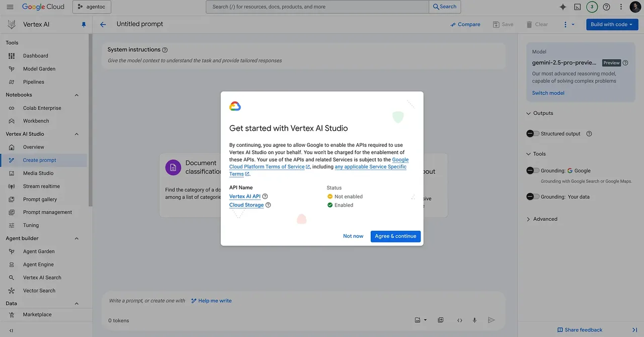Screen dimensions: 644x337
Task: Collapse the left navigation panel arrow
Action: [11, 330]
